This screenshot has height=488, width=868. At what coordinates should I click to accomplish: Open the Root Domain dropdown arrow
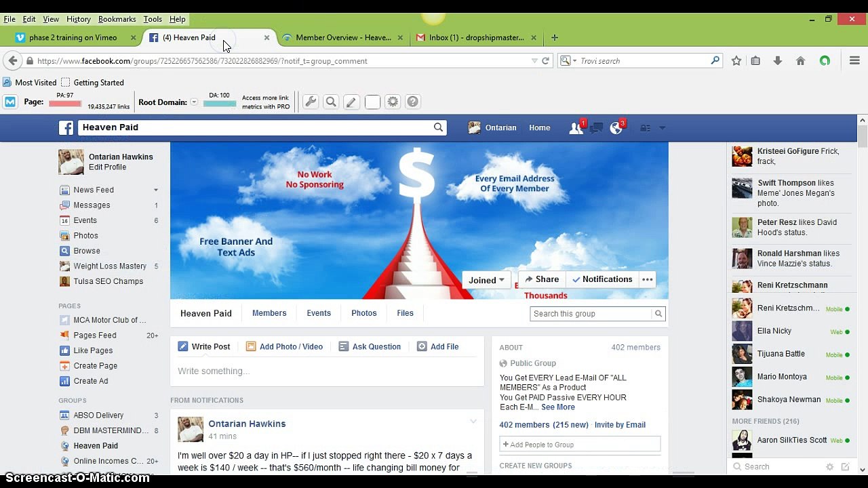[194, 102]
